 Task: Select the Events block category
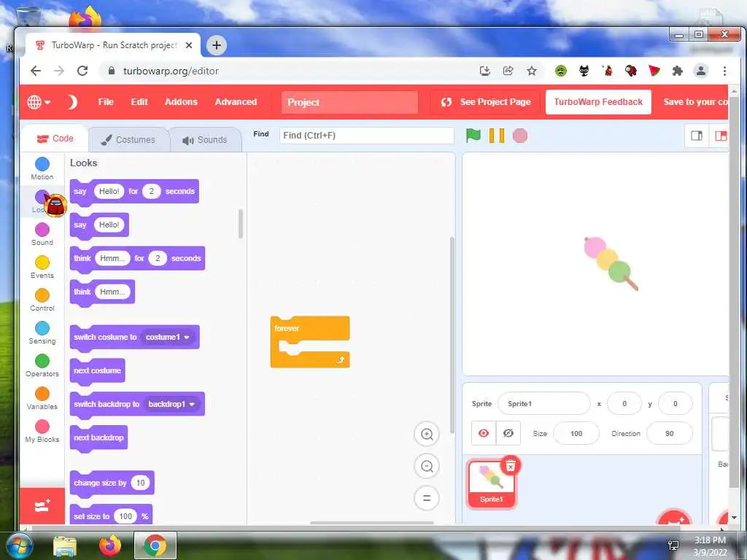[42, 267]
